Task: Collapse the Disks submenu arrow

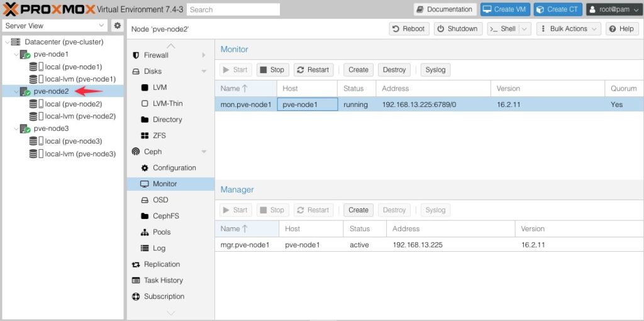Action: [204, 72]
